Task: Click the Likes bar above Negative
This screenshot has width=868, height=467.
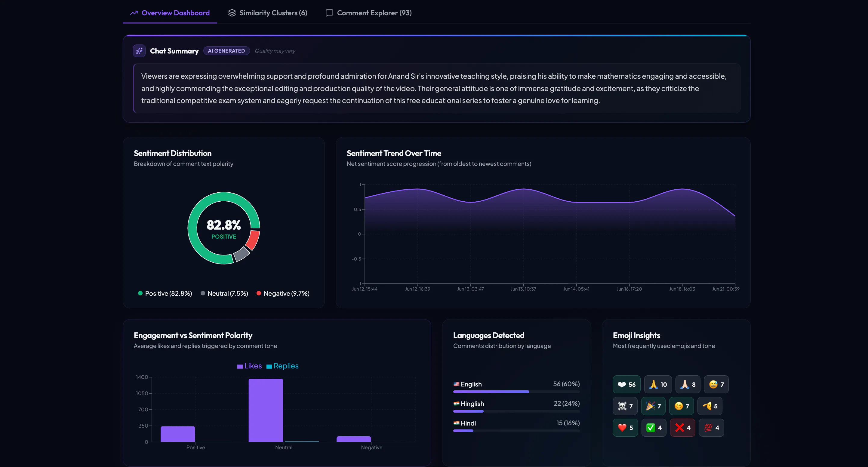Action: tap(353, 439)
